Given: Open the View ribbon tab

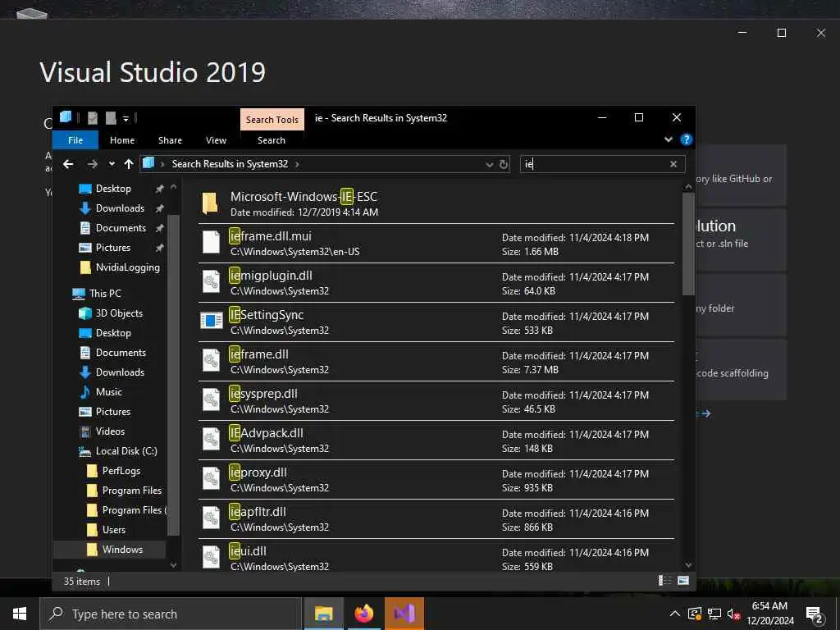Looking at the screenshot, I should pyautogui.click(x=216, y=140).
